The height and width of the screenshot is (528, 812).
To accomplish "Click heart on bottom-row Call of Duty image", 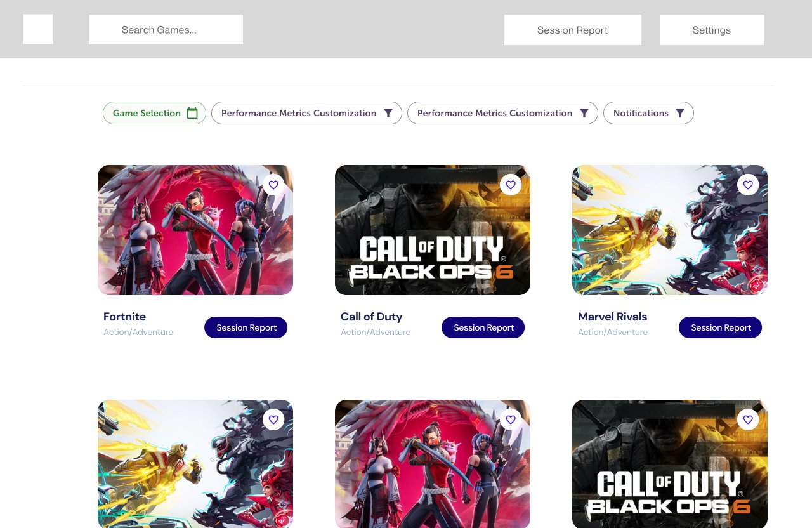I will (748, 419).
